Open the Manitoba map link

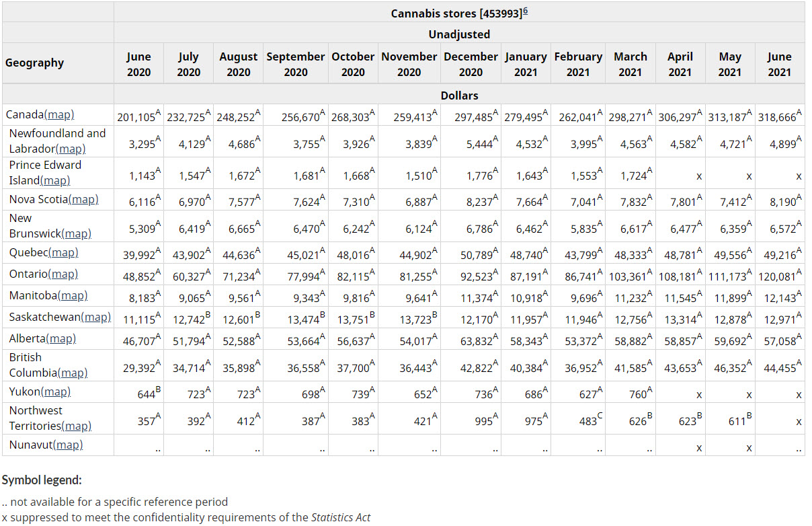(x=73, y=296)
